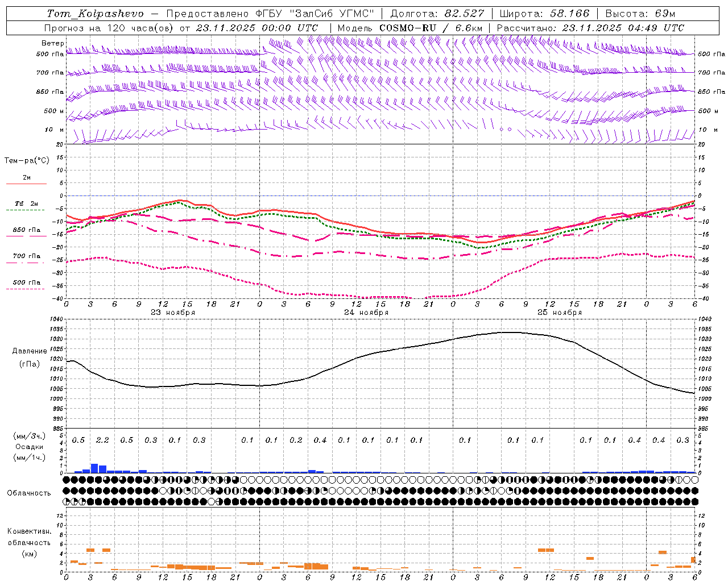The image size is (728, 582).
Task: Click the (км) unit in the convective cloud label
Action: click(29, 554)
